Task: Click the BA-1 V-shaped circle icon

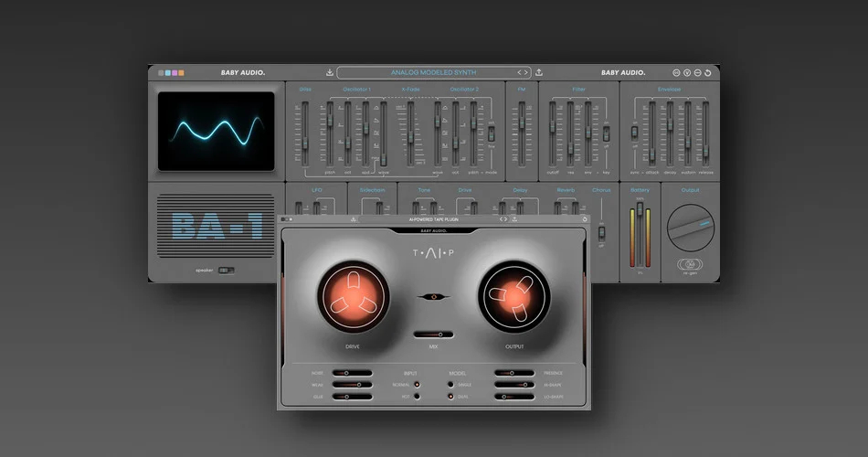Action: pyautogui.click(x=687, y=72)
